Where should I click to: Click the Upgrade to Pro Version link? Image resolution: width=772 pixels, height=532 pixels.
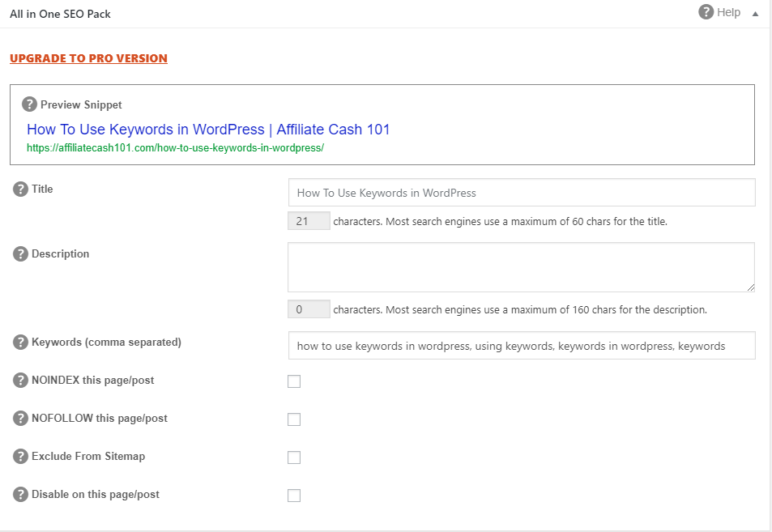click(88, 58)
